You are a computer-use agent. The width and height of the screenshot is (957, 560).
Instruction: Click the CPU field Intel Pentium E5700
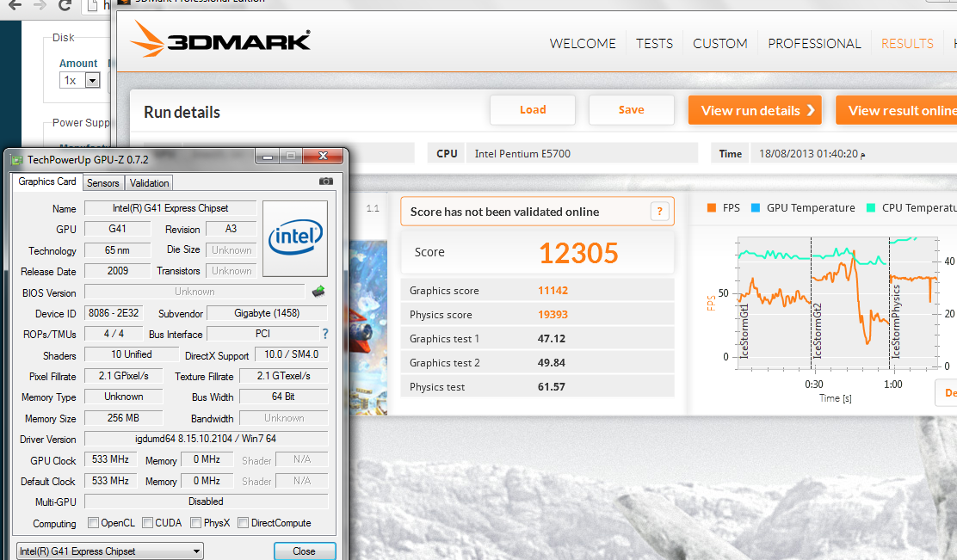tap(582, 154)
